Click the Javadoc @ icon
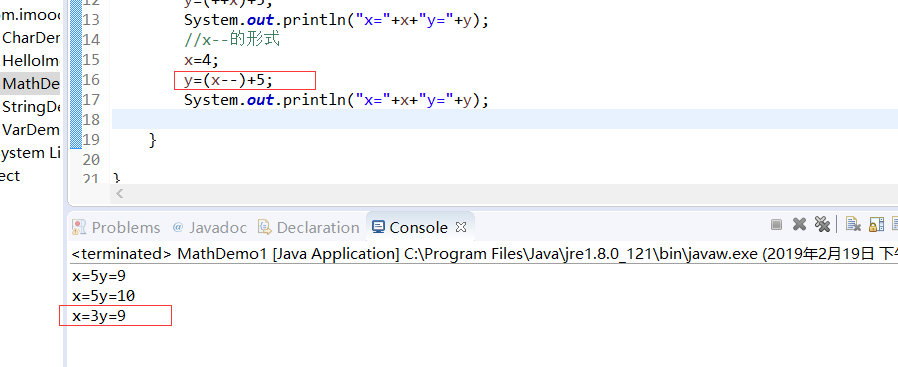The height and width of the screenshot is (367, 898). point(178,227)
